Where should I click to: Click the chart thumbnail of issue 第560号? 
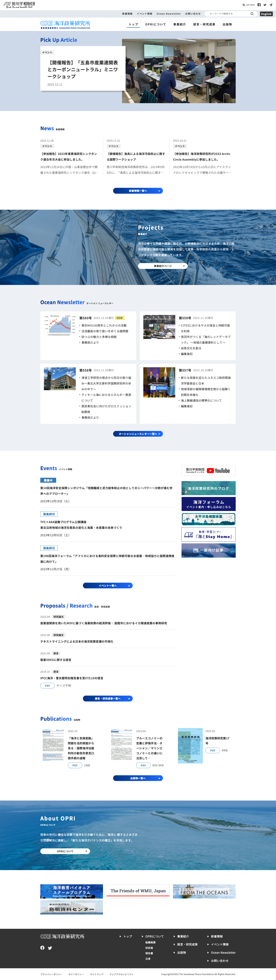pyautogui.click(x=60, y=325)
